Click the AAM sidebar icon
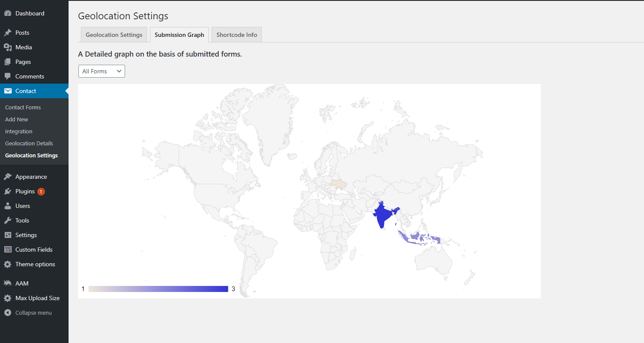This screenshot has height=343, width=644. point(8,283)
